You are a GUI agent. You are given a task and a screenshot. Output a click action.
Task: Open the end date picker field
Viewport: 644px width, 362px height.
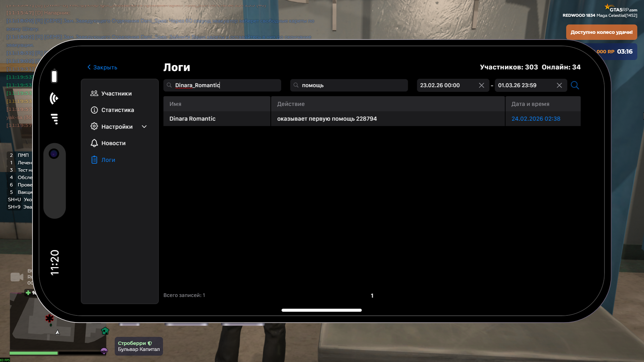click(x=523, y=85)
